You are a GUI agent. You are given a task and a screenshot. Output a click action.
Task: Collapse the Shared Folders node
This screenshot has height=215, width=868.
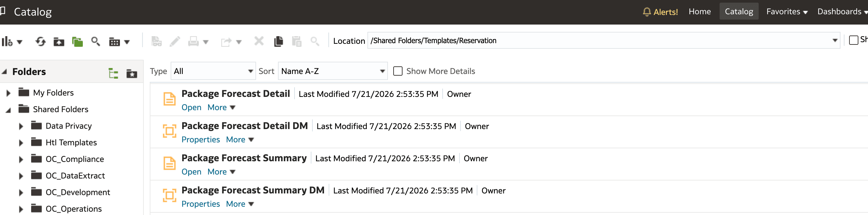(x=8, y=110)
